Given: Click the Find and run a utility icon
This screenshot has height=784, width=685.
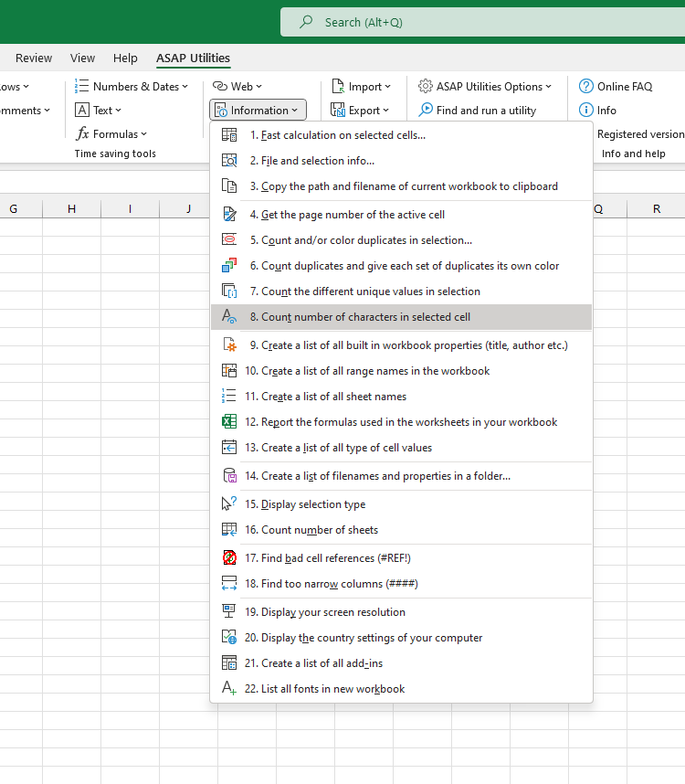Looking at the screenshot, I should [x=426, y=110].
